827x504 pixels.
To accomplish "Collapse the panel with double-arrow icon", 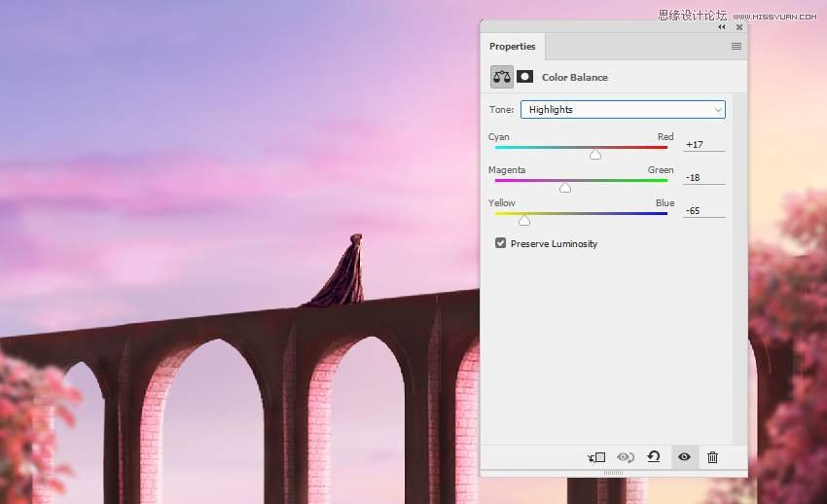I will click(x=722, y=27).
